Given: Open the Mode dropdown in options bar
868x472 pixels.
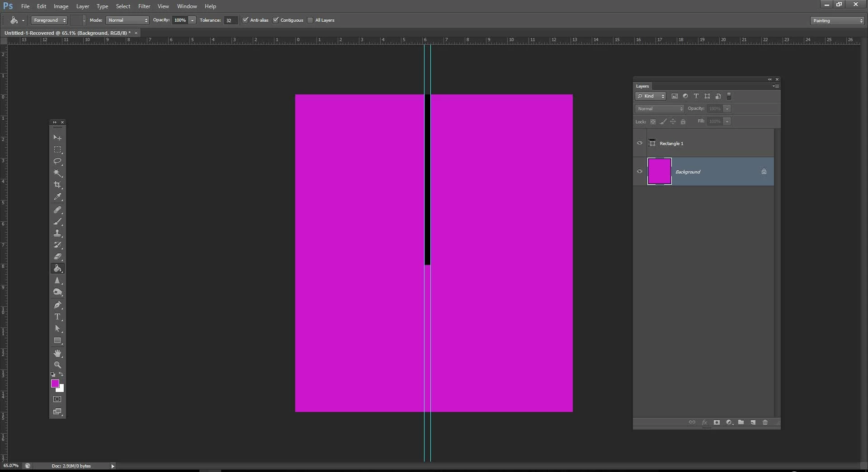Looking at the screenshot, I should tap(127, 20).
